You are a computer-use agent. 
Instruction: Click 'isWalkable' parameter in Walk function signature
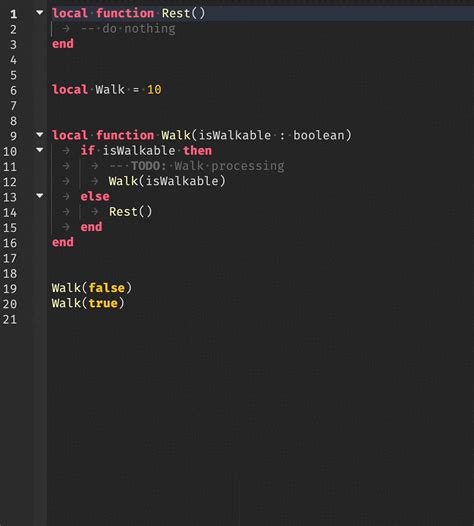tap(235, 135)
